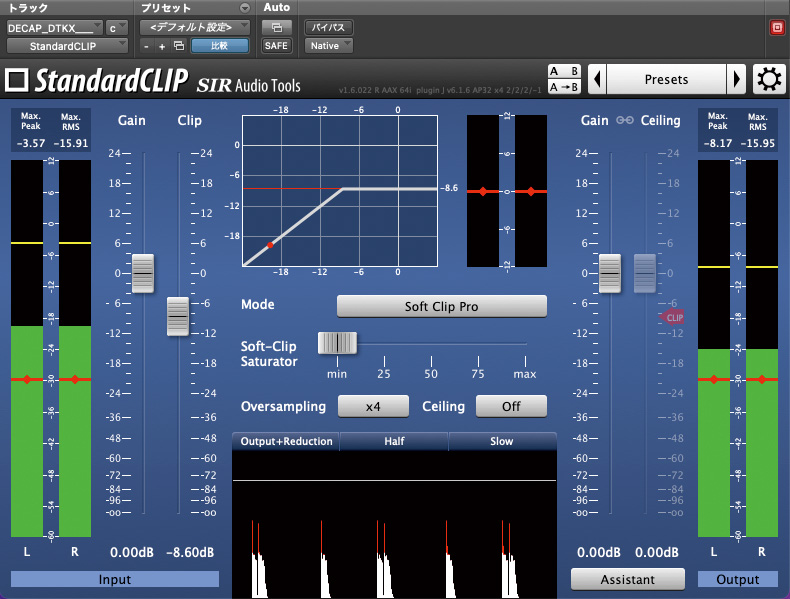Copy A to B settings

[564, 87]
